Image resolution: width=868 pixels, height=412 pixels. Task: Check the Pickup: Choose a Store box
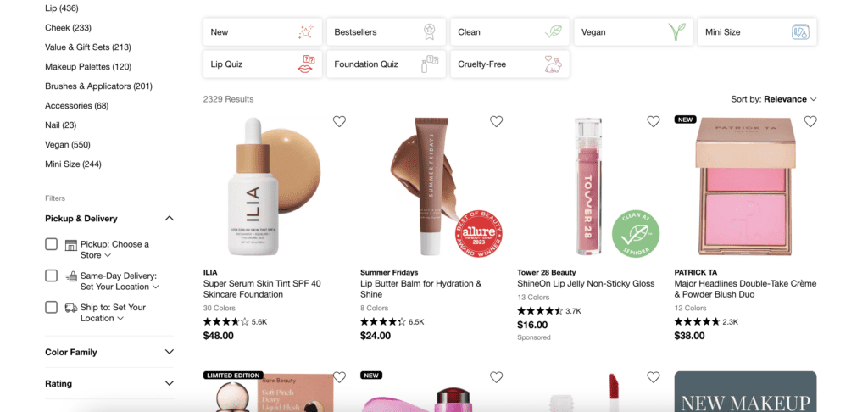click(52, 243)
